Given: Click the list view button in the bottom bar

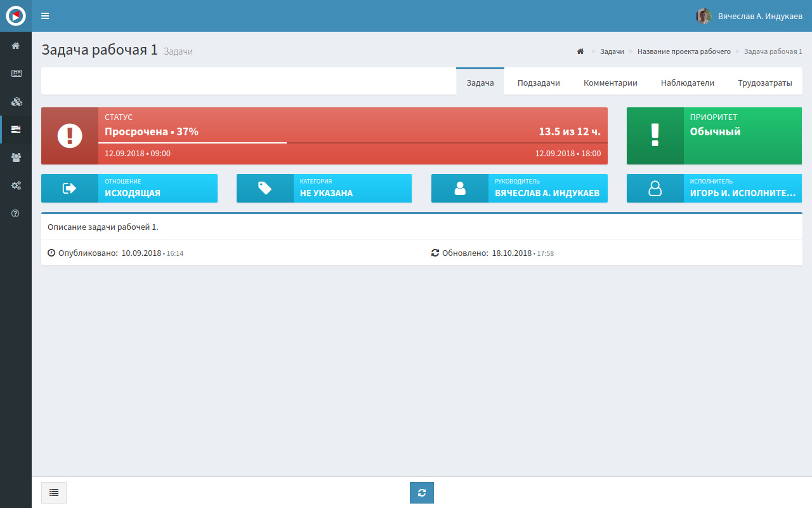Looking at the screenshot, I should tap(54, 493).
